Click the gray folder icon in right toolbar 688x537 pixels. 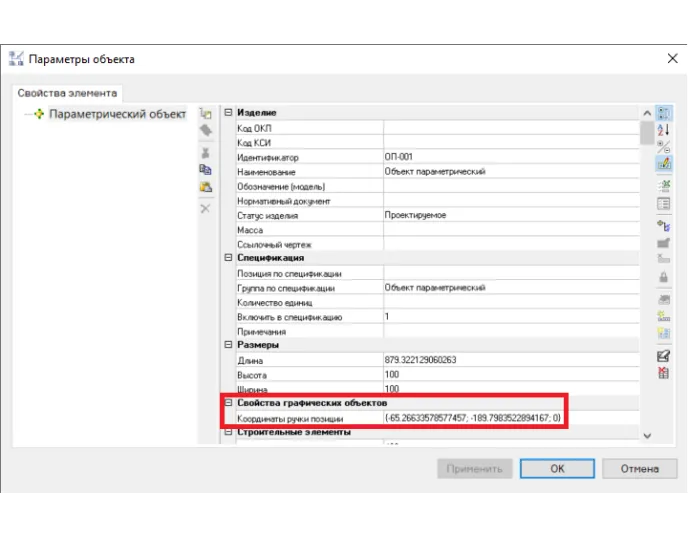click(664, 243)
